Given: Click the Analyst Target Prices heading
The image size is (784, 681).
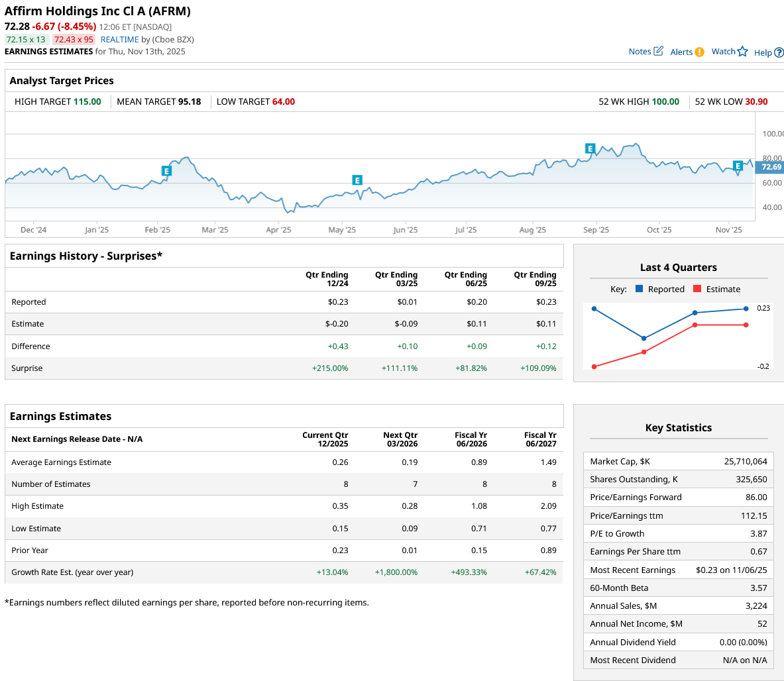Looking at the screenshot, I should pyautogui.click(x=62, y=80).
